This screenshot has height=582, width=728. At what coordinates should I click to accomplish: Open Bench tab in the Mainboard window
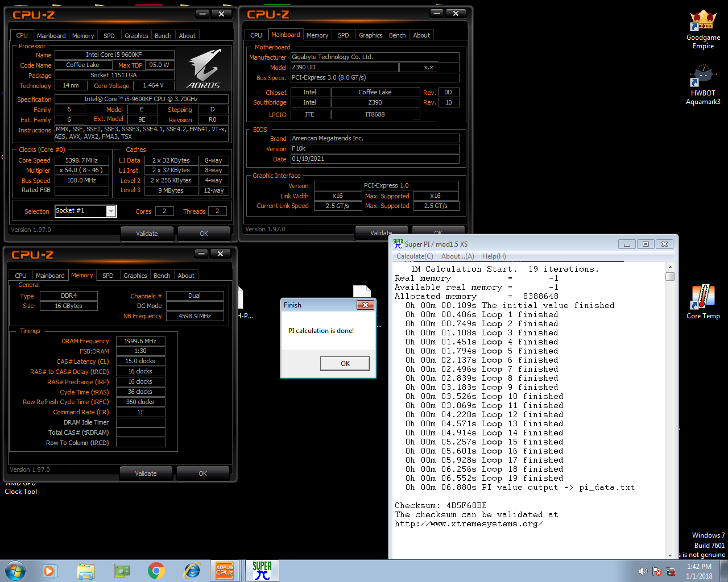(398, 35)
